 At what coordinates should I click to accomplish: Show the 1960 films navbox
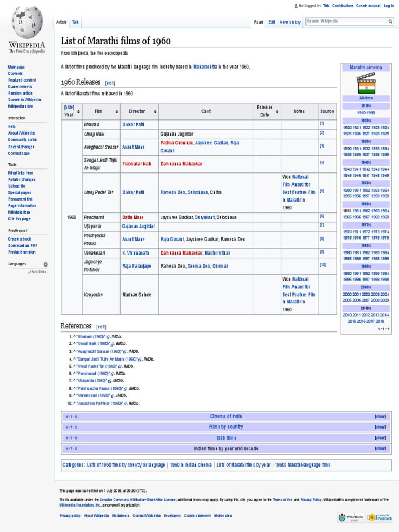point(380,438)
